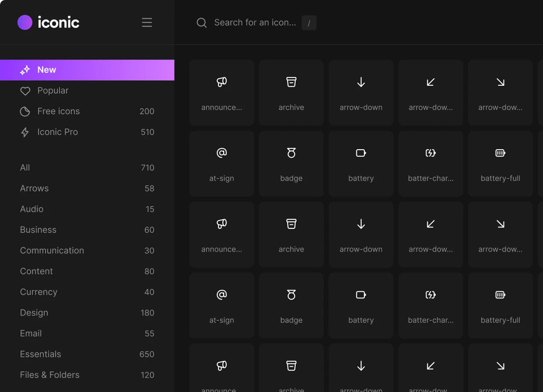Toggle the sidebar with the hamburger menu

[x=147, y=23]
